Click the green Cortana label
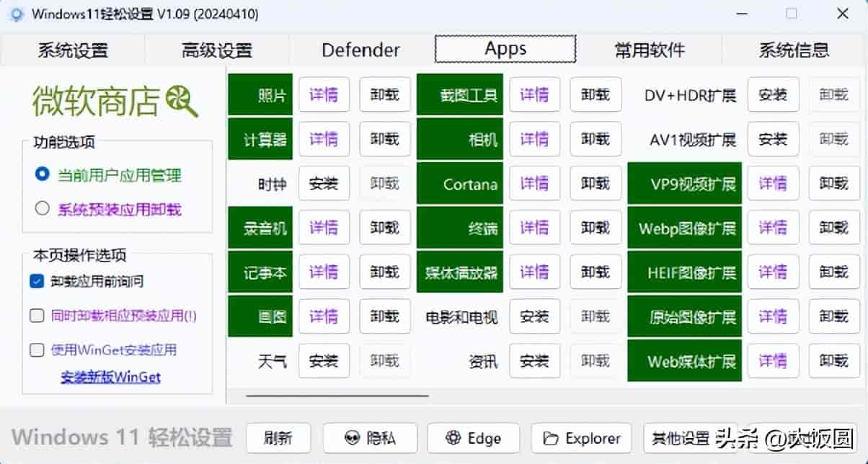This screenshot has height=464, width=868. coord(460,184)
